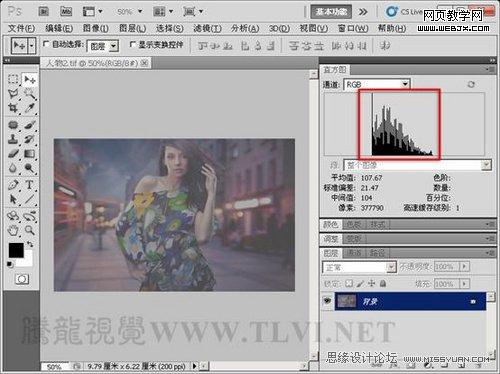Open the File menu

(x=21, y=28)
